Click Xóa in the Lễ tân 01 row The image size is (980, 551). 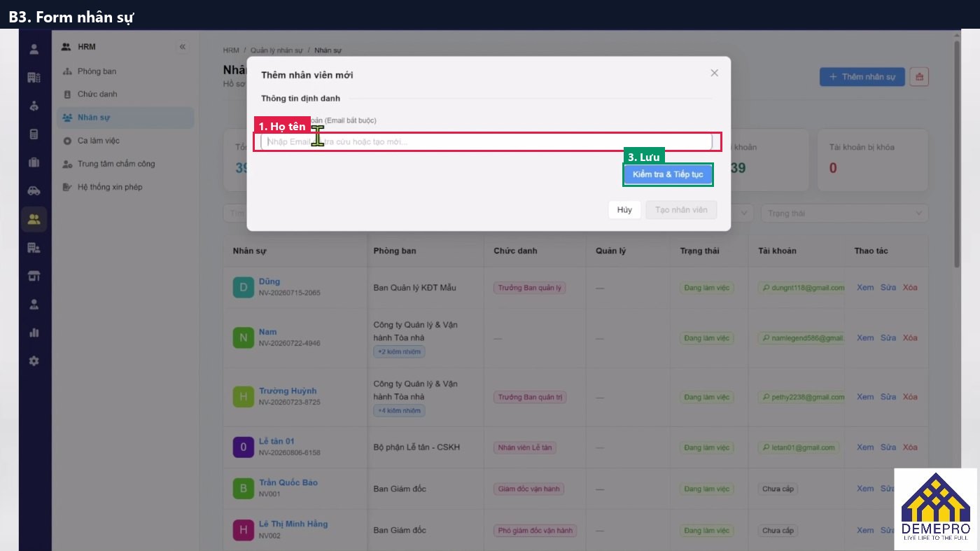tap(910, 447)
